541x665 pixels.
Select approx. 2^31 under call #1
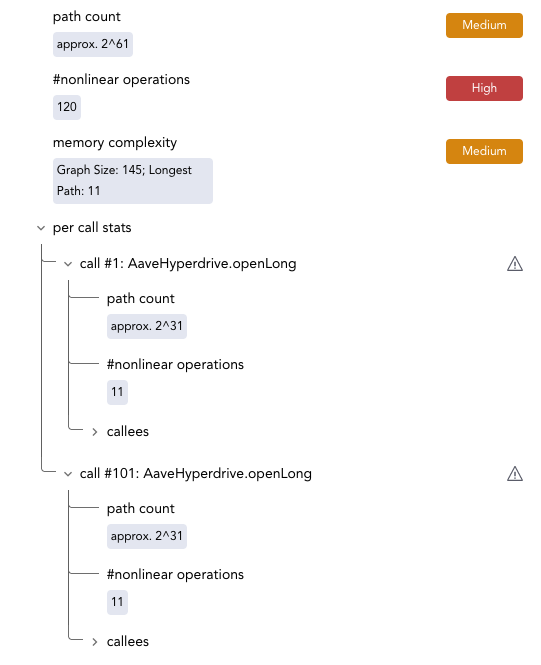[x=147, y=326]
